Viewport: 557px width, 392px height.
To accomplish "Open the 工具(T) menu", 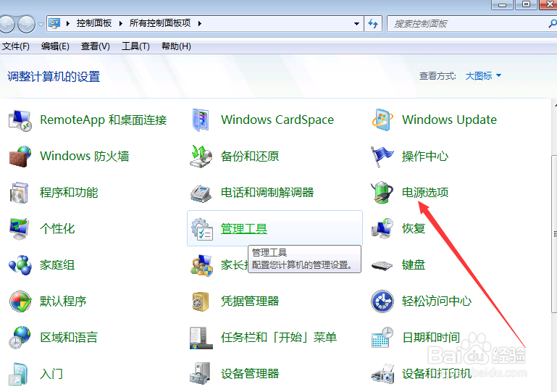I will 135,46.
